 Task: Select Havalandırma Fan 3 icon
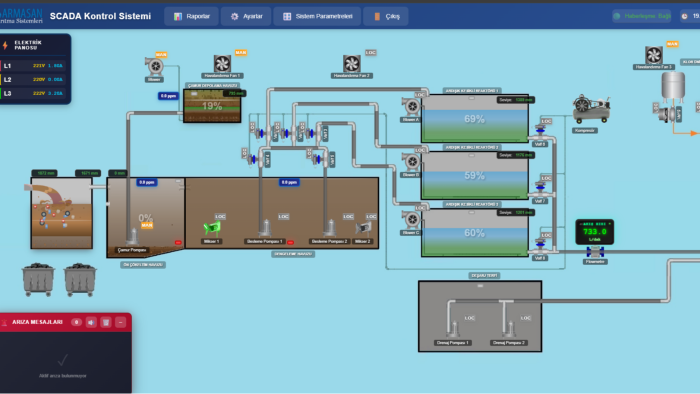click(654, 55)
